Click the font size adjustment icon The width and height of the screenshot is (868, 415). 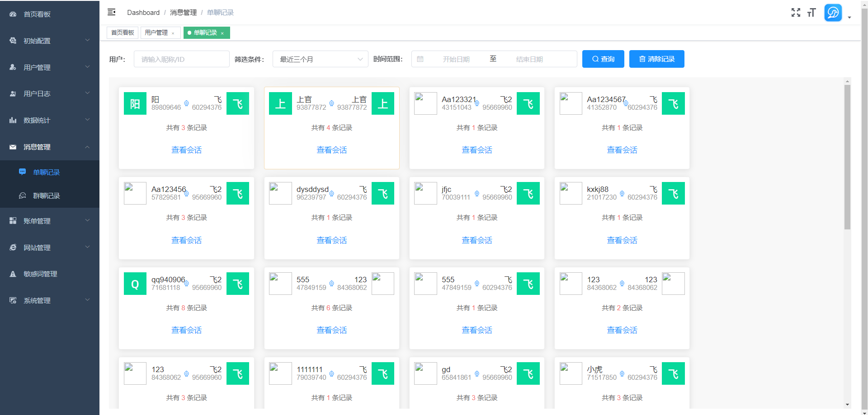point(811,13)
